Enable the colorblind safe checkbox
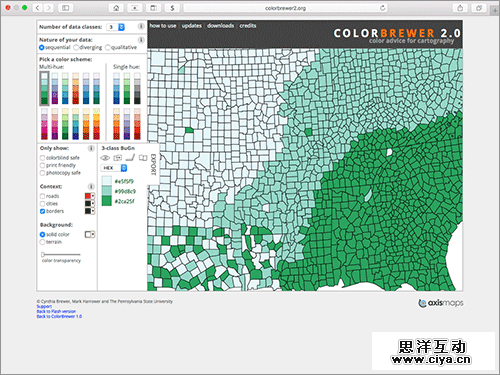 [x=42, y=158]
